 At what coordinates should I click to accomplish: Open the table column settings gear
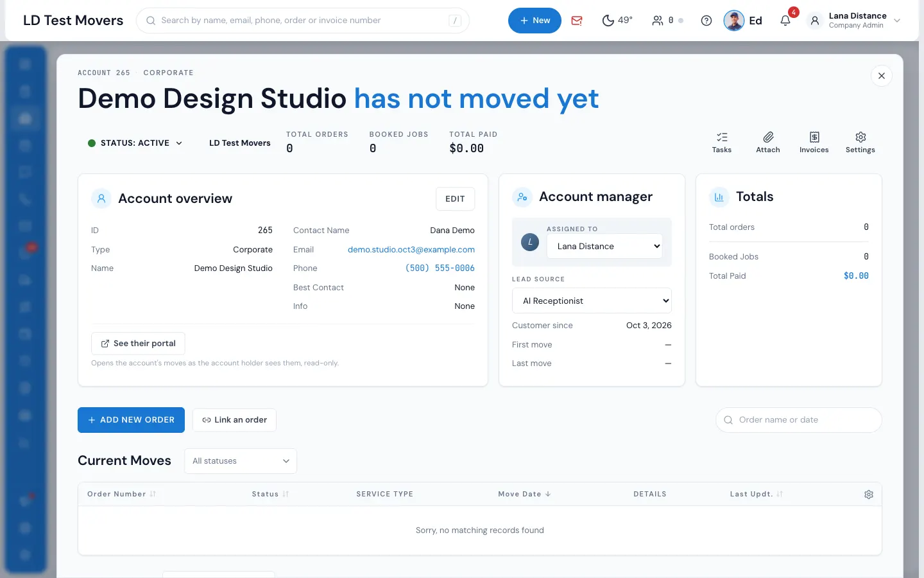click(x=869, y=495)
